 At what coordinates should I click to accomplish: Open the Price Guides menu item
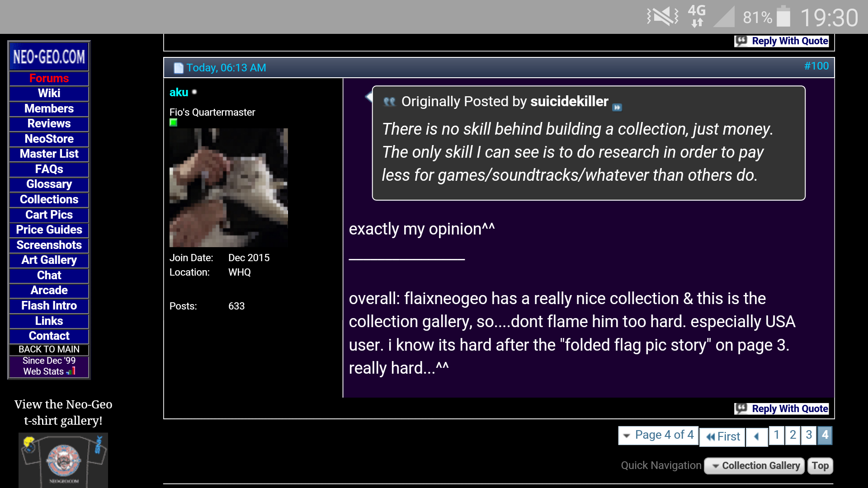click(49, 230)
